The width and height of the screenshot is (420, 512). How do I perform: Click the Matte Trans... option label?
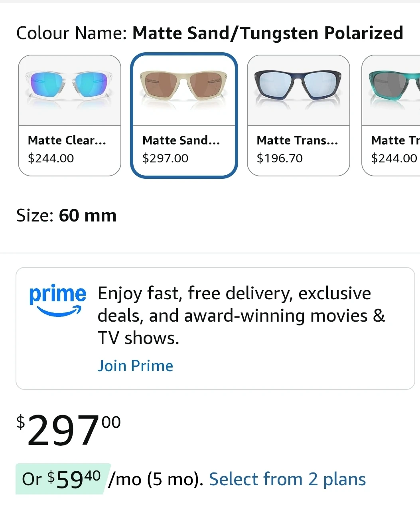[297, 140]
